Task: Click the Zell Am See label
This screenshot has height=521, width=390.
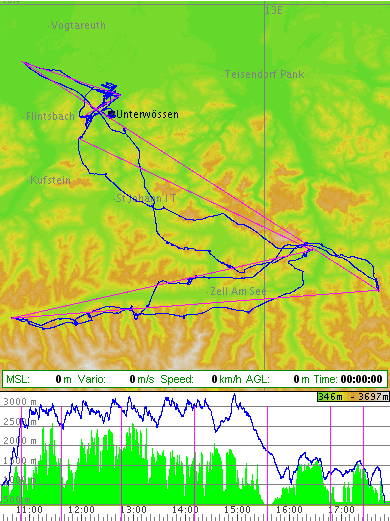Action: click(238, 291)
